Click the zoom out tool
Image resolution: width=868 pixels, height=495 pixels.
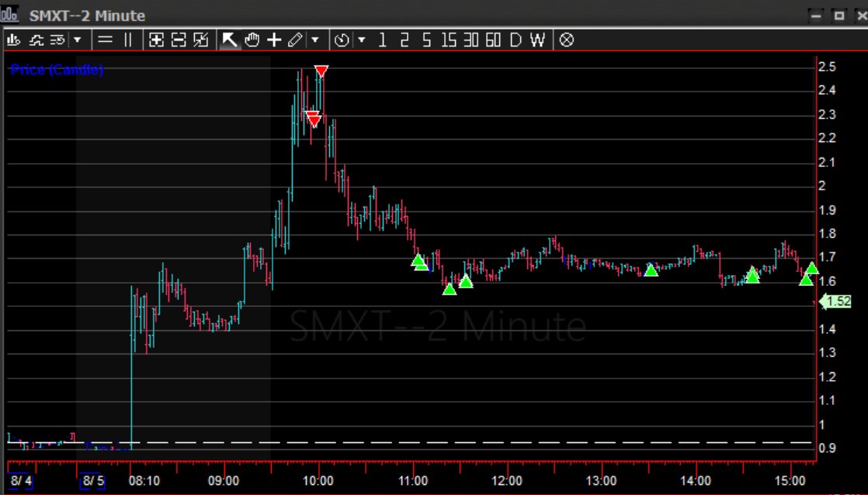pos(178,40)
